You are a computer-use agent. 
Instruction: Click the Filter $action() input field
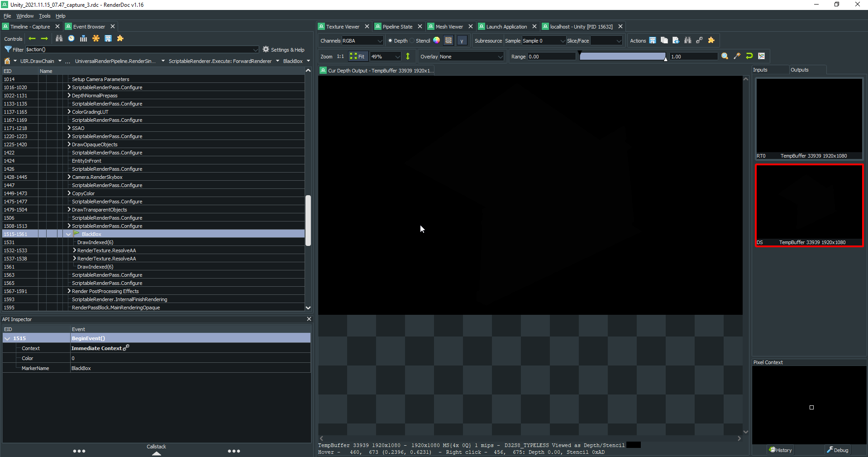(x=142, y=49)
